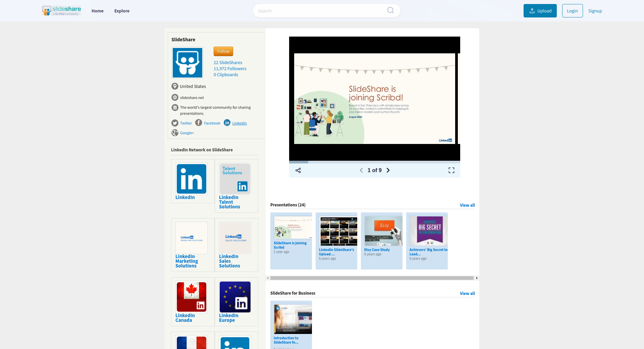This screenshot has width=644, height=349.
Task: Advance to next slide with right chevron
Action: coord(388,170)
